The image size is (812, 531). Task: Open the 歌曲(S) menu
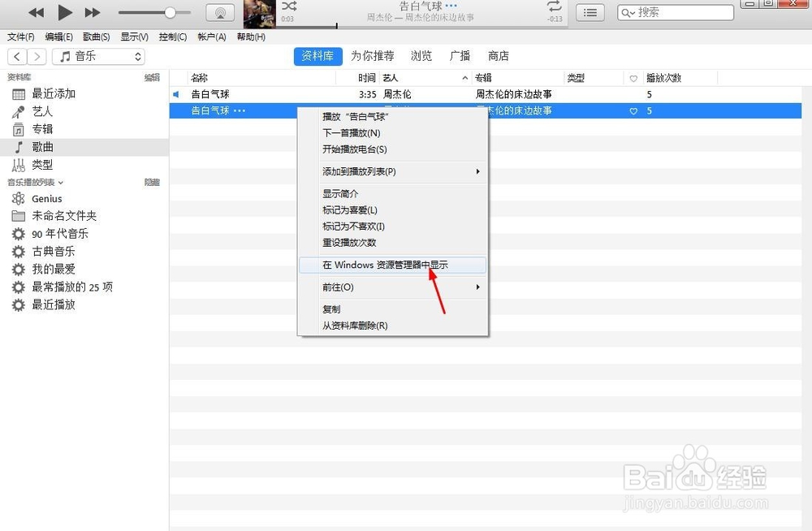pos(97,37)
